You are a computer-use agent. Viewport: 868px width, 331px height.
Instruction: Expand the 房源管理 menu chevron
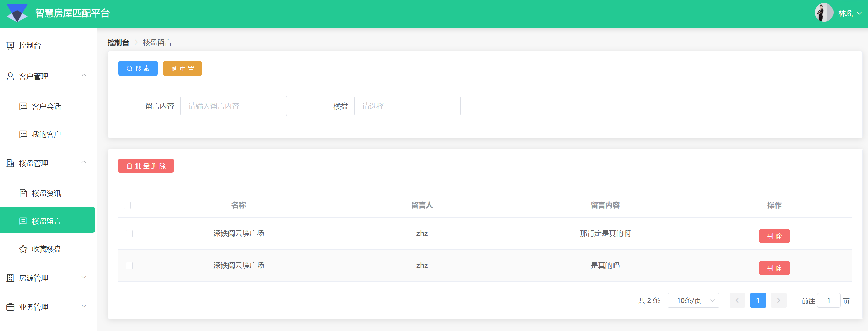pos(84,277)
